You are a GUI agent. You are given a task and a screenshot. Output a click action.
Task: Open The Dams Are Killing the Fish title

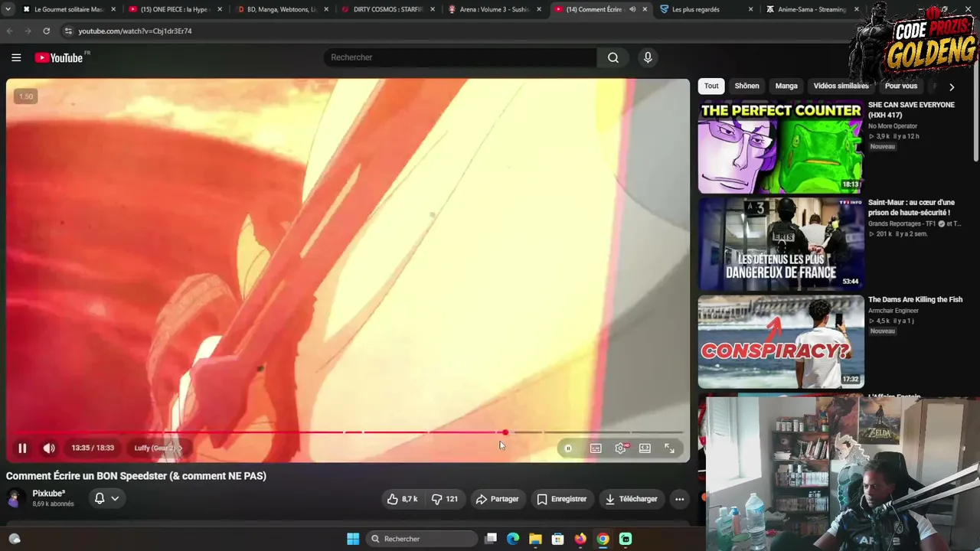point(915,300)
